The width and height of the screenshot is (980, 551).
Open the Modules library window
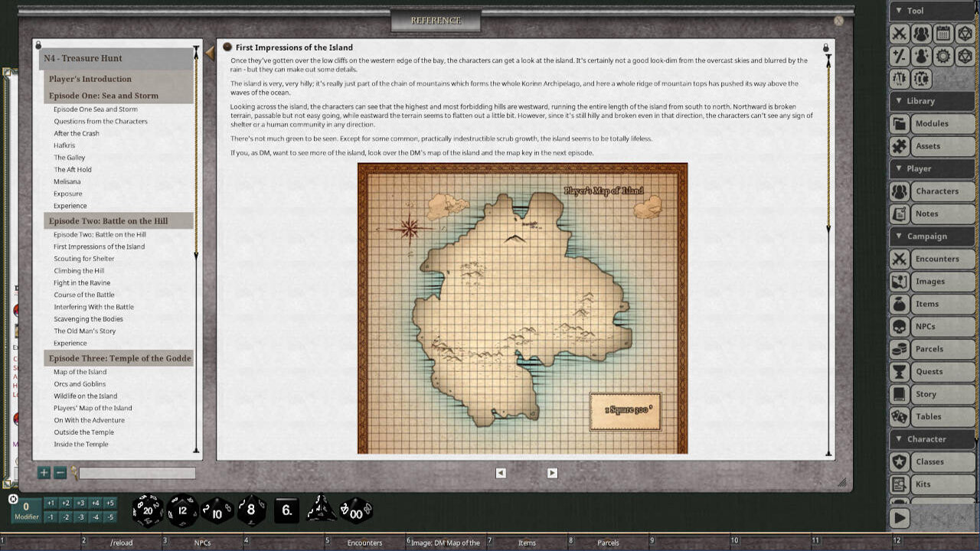[933, 123]
